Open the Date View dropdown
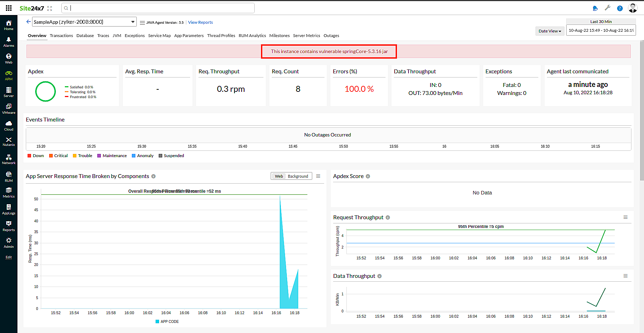This screenshot has height=333, width=644. click(550, 31)
